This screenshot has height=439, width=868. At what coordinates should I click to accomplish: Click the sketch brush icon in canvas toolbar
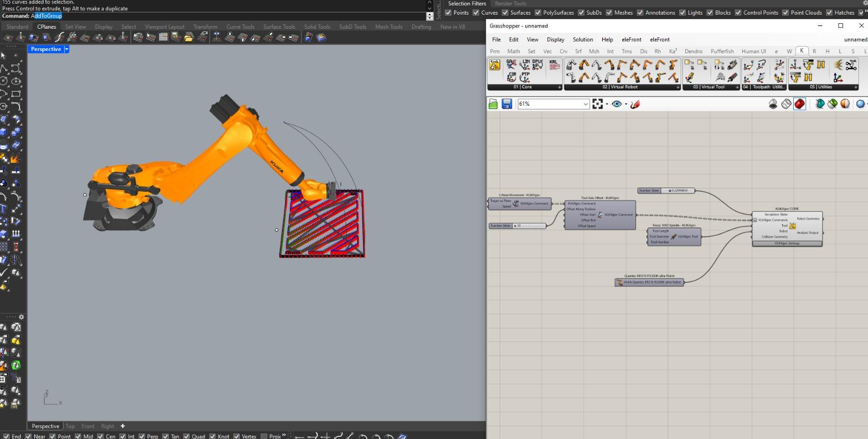(x=635, y=104)
